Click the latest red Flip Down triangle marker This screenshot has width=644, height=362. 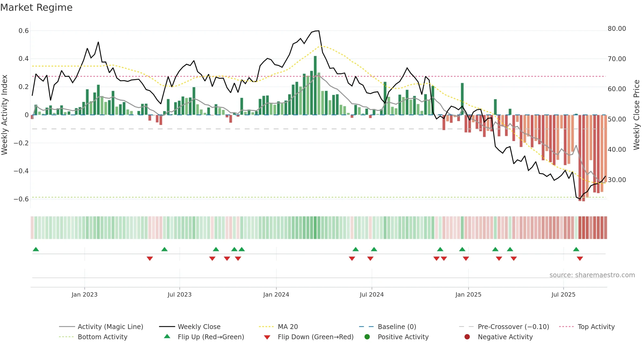pos(580,258)
